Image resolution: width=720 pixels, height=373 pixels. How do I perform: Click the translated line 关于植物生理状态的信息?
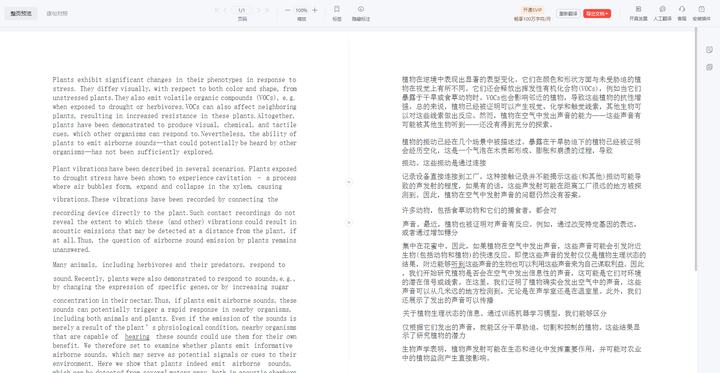(504, 313)
